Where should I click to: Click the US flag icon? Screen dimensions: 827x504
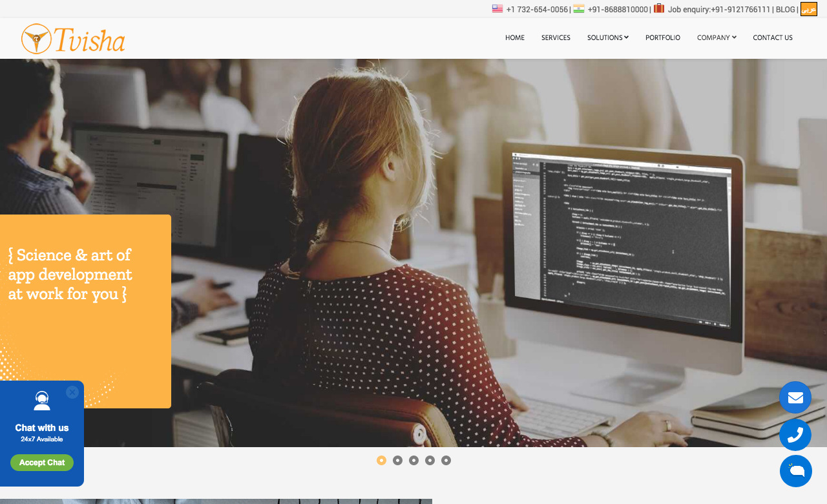pyautogui.click(x=497, y=8)
